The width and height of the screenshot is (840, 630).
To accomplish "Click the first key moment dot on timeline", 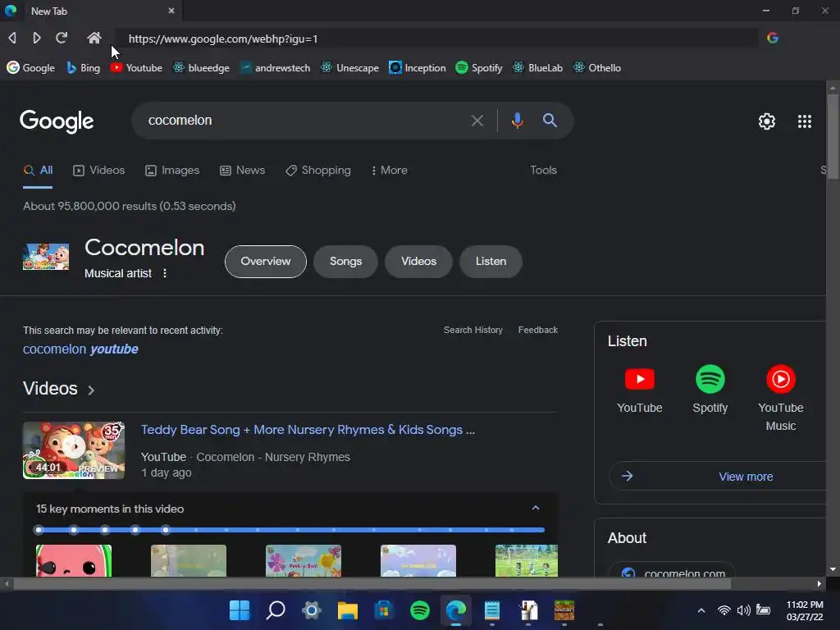I will pyautogui.click(x=38, y=530).
